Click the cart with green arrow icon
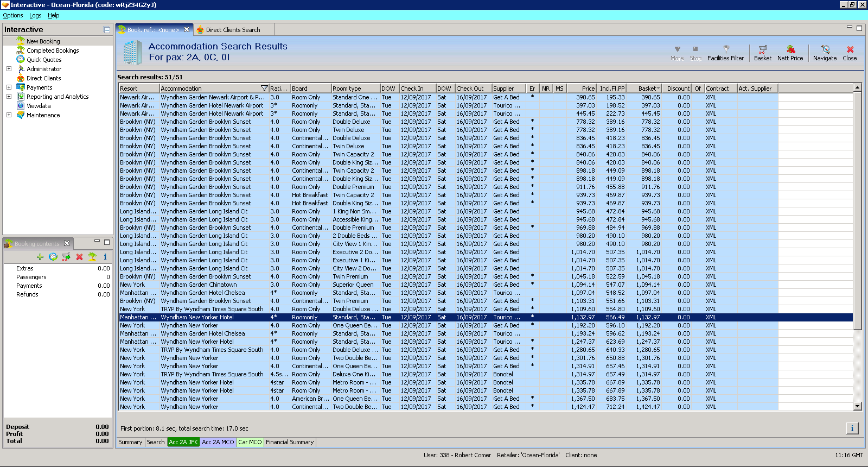The height and width of the screenshot is (467, 868). point(66,257)
